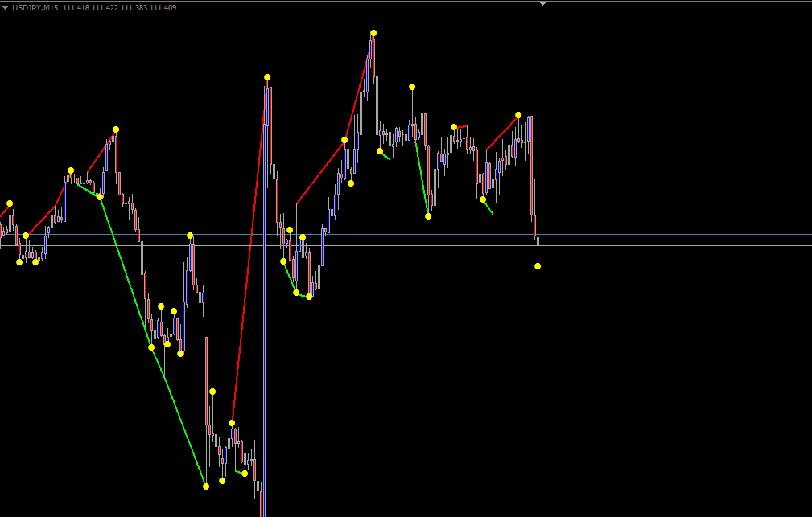Click the rightmost yellow marker below final candle
This screenshot has height=517, width=812.
538,265
